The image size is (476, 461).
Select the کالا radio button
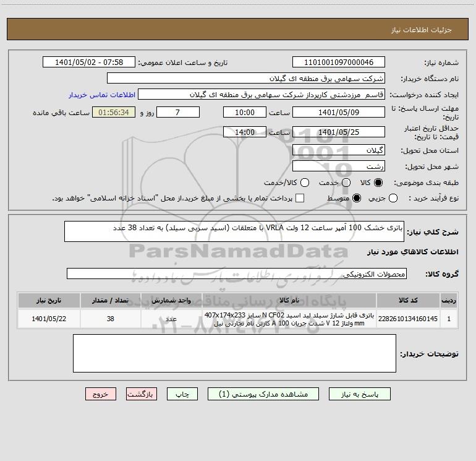378,183
